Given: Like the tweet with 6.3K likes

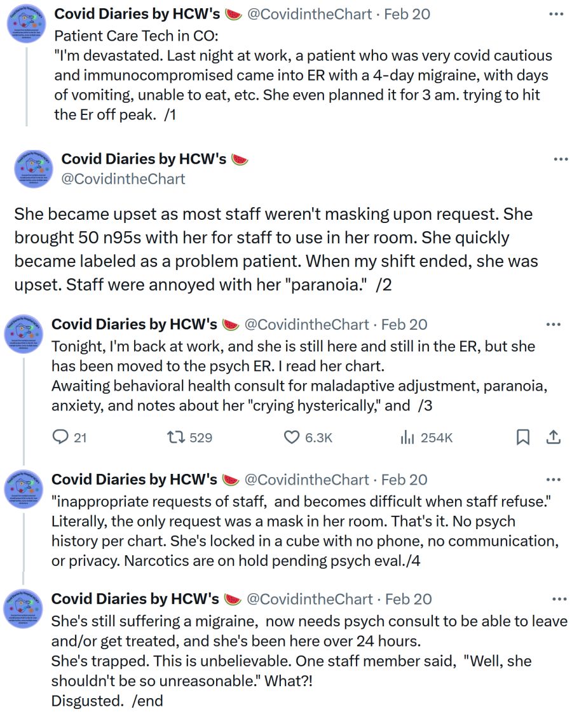Looking at the screenshot, I should [291, 437].
